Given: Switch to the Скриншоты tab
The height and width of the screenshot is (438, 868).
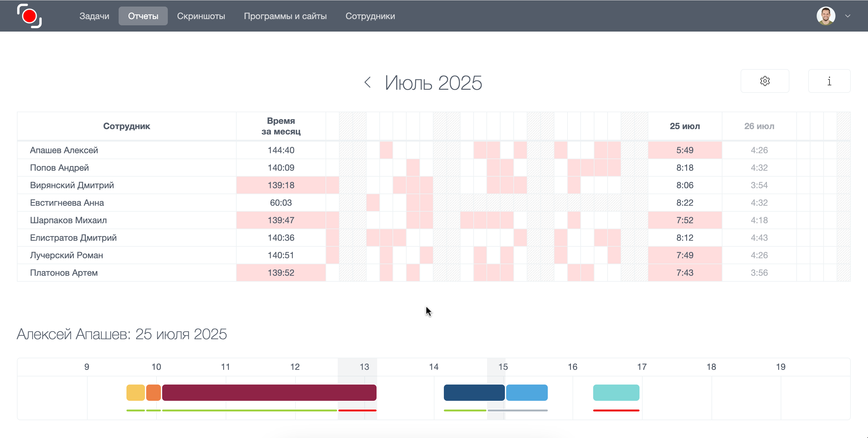Looking at the screenshot, I should 201,16.
